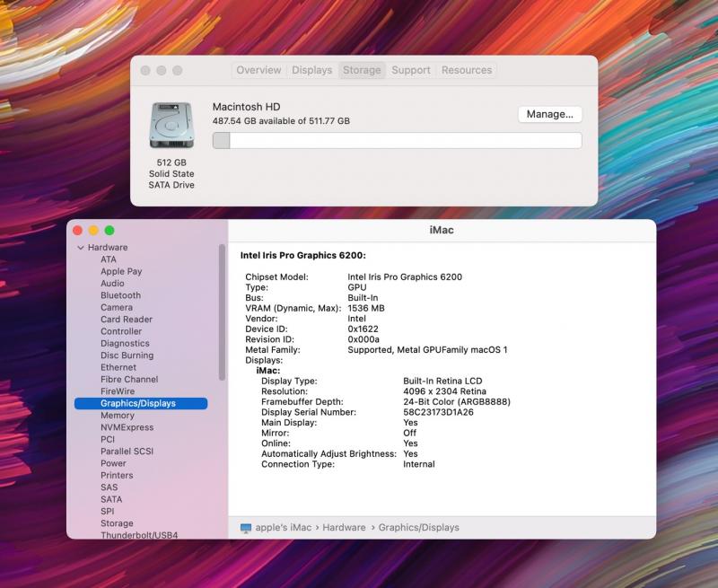Click the 487.54 GB available text
Screen dimensions: 718x588
point(281,121)
